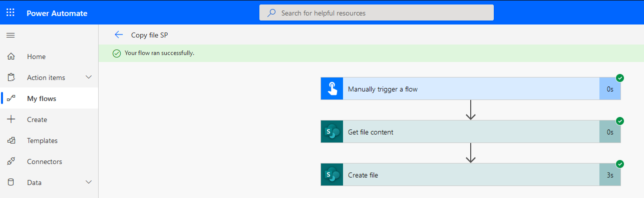Click the green check on Manually trigger a flow
Screen dimensions: 644x198
[x=620, y=77]
